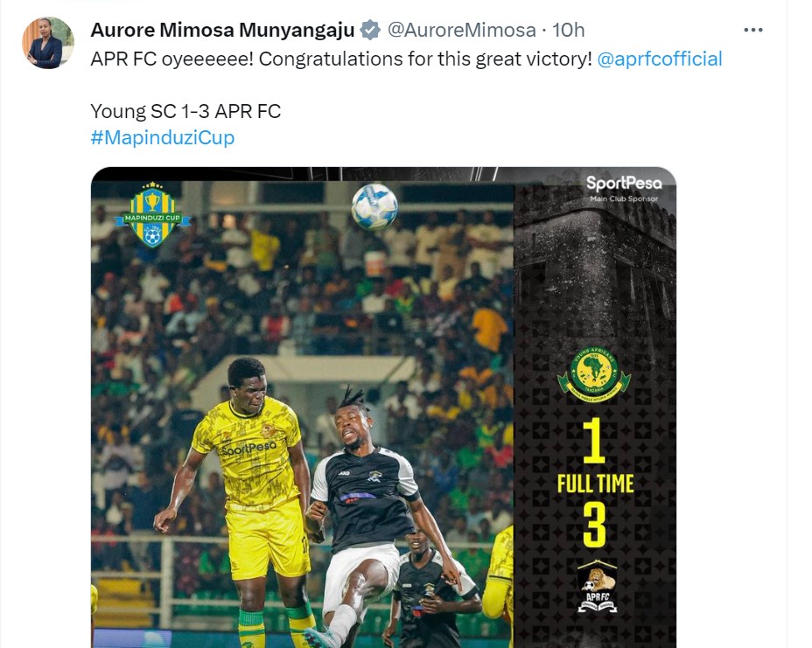Viewport: 812px width, 648px height.
Task: Click Aurore Mimosa's profile avatar
Action: 47,43
